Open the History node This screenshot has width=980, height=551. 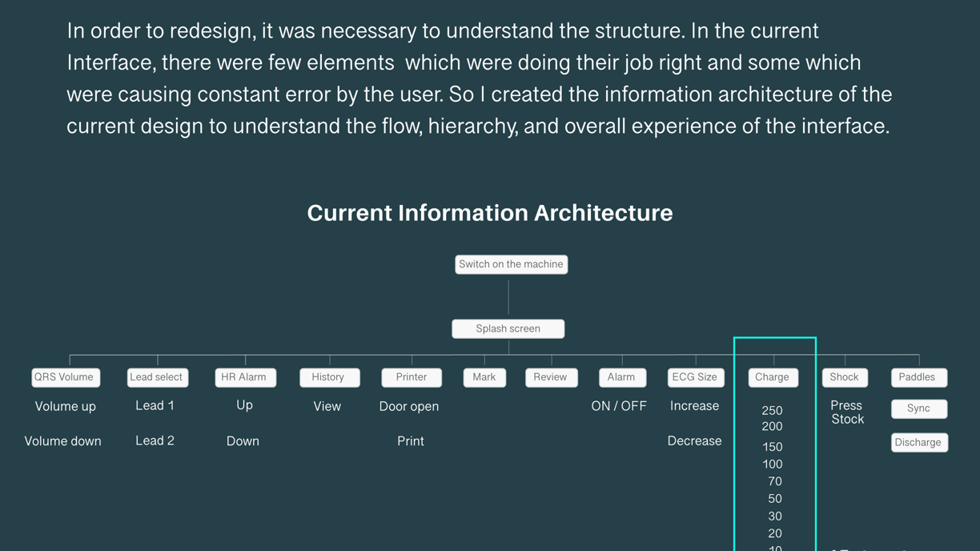[x=329, y=377]
